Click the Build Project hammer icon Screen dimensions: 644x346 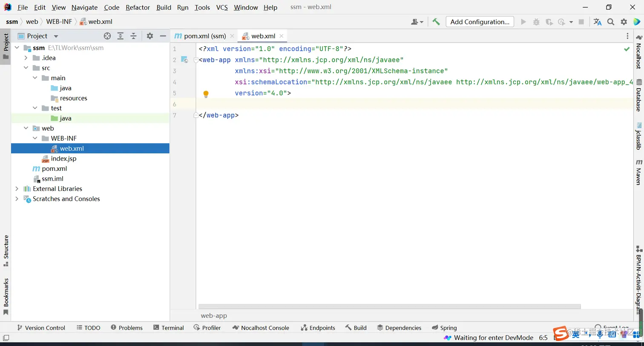pos(436,22)
